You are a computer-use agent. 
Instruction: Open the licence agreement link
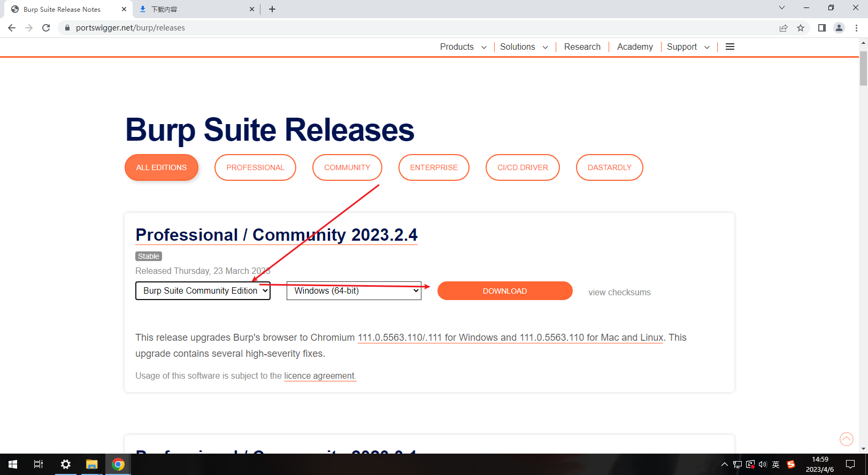point(320,376)
